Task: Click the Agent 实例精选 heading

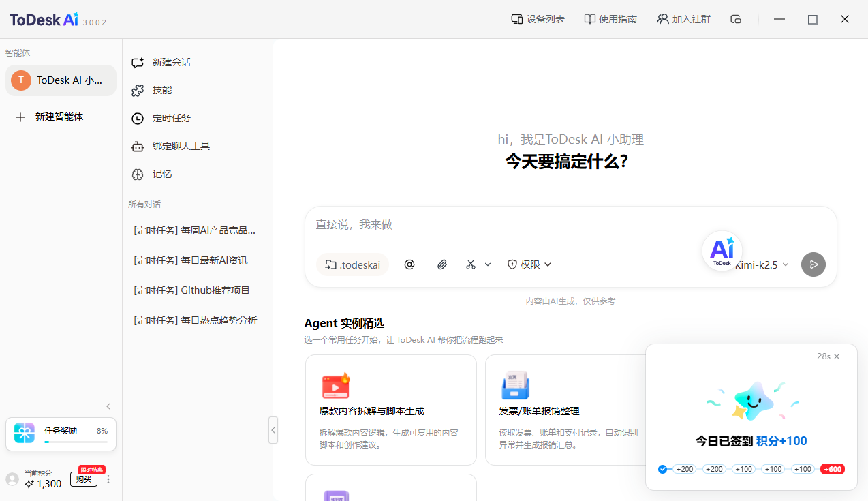Action: [x=344, y=323]
